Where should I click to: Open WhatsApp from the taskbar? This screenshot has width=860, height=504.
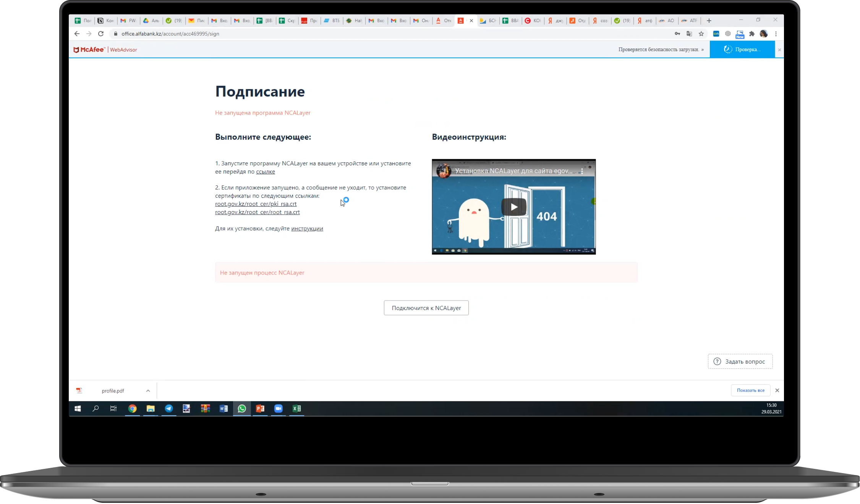pyautogui.click(x=242, y=409)
